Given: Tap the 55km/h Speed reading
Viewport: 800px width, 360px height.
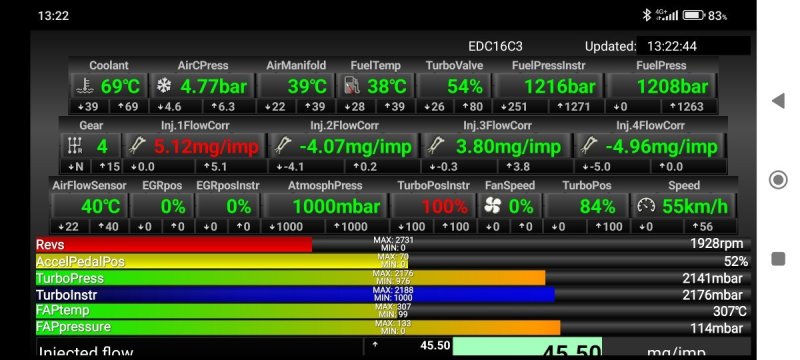Looking at the screenshot, I should (695, 207).
